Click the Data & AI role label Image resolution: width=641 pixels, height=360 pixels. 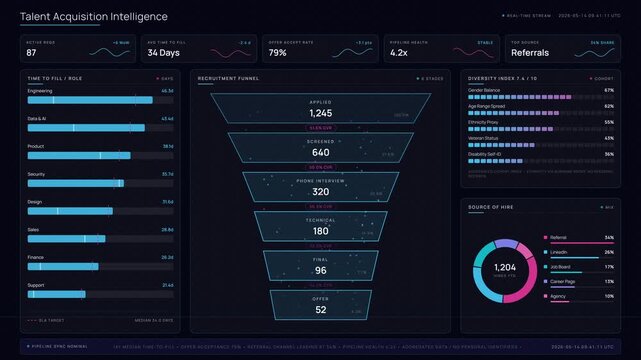pyautogui.click(x=37, y=119)
